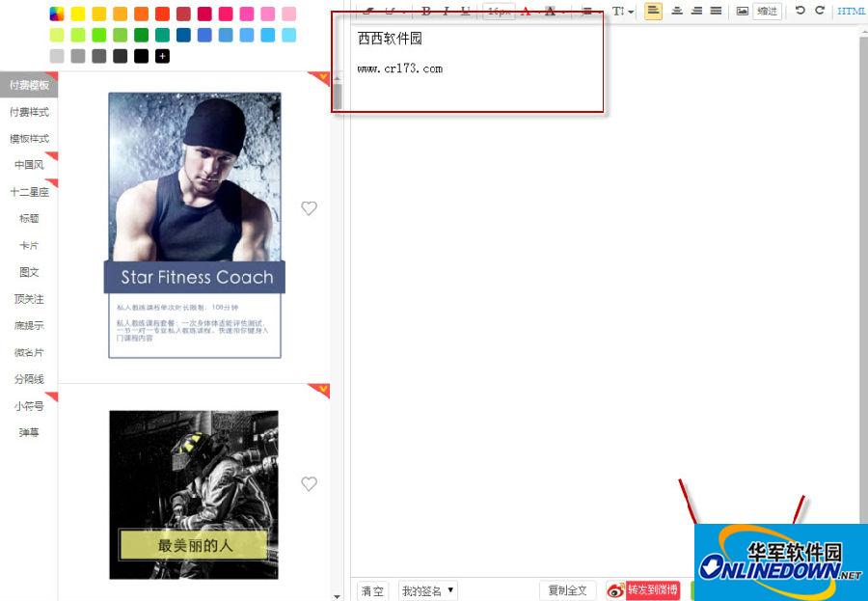868x601 pixels.
Task: Click the template list scrollbar thumb
Action: (338, 96)
